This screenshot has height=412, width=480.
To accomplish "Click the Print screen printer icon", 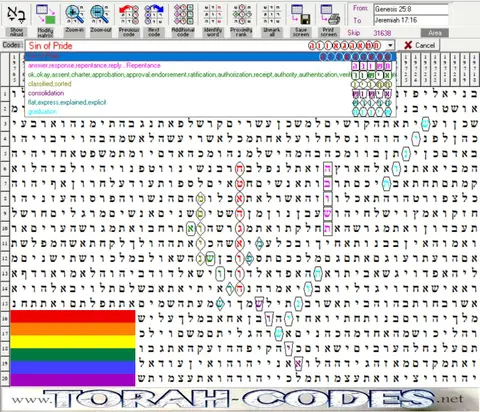I will click(329, 15).
